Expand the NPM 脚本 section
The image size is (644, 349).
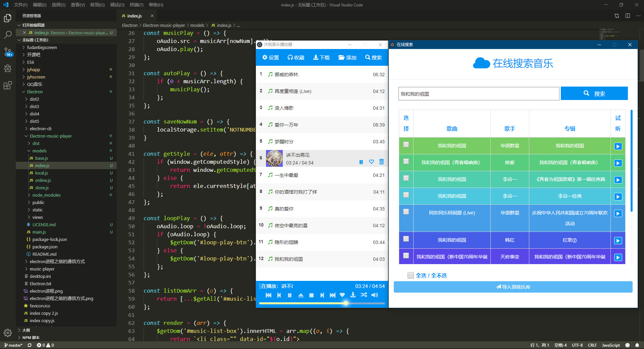click(66, 338)
